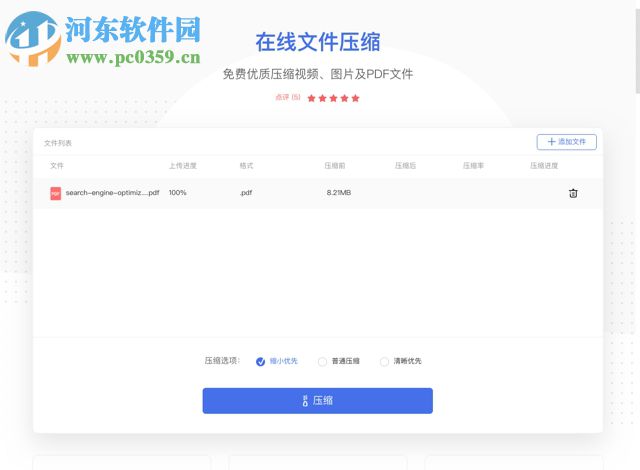Click the first red rating star
The height and width of the screenshot is (470, 640).
click(x=311, y=98)
